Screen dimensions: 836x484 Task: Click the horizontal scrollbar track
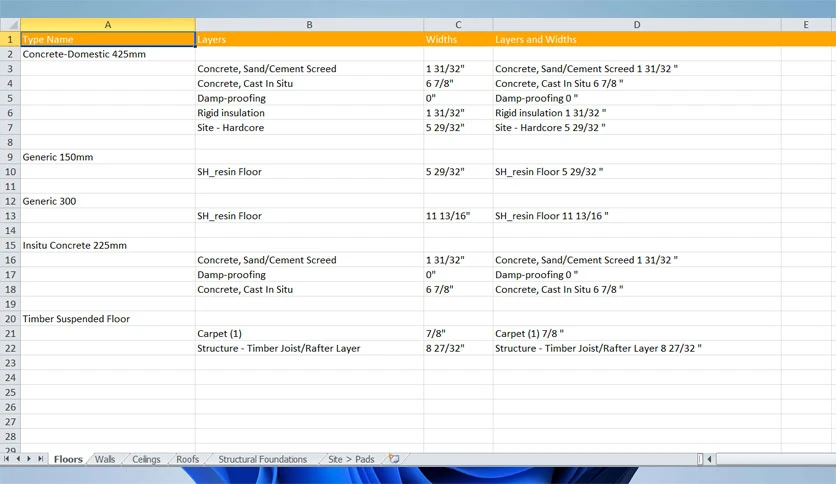coord(776,459)
